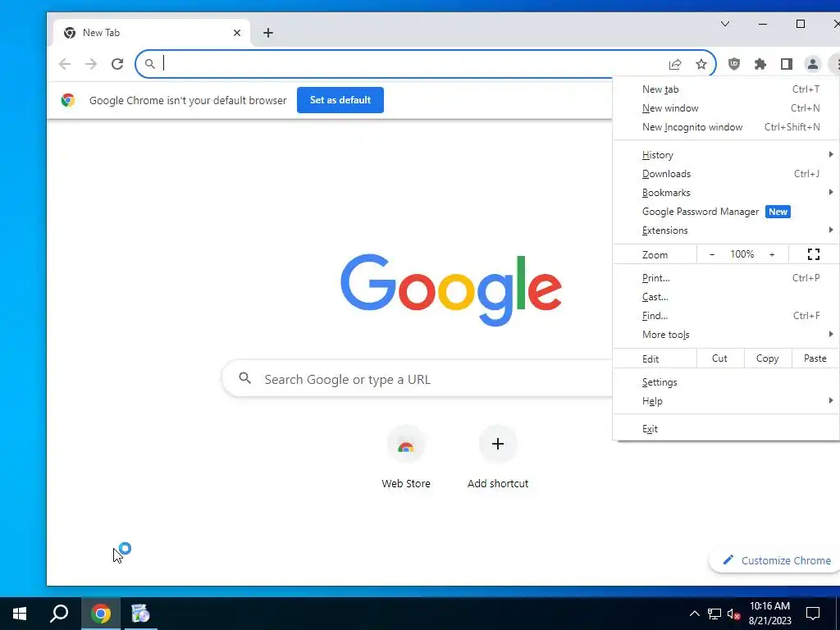The image size is (840, 630).
Task: Increase zoom with the plus button
Action: pyautogui.click(x=772, y=254)
